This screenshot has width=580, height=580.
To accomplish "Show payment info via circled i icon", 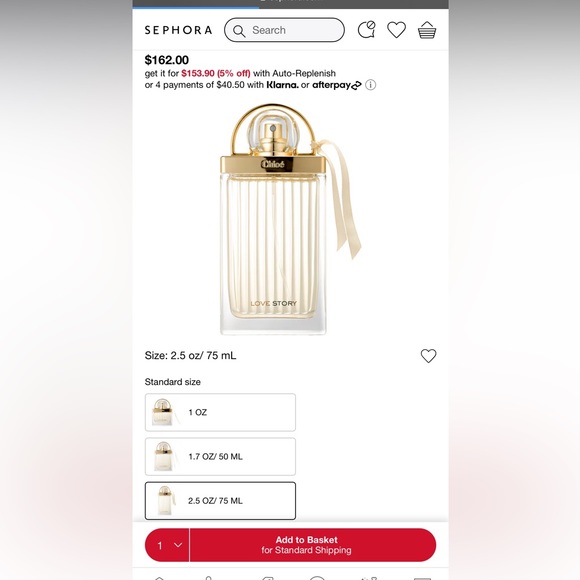I will pyautogui.click(x=371, y=85).
